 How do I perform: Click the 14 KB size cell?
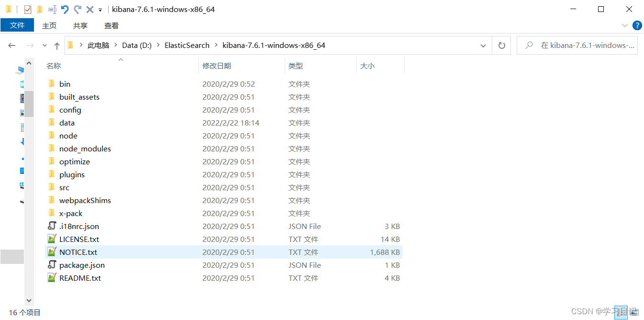pos(390,239)
